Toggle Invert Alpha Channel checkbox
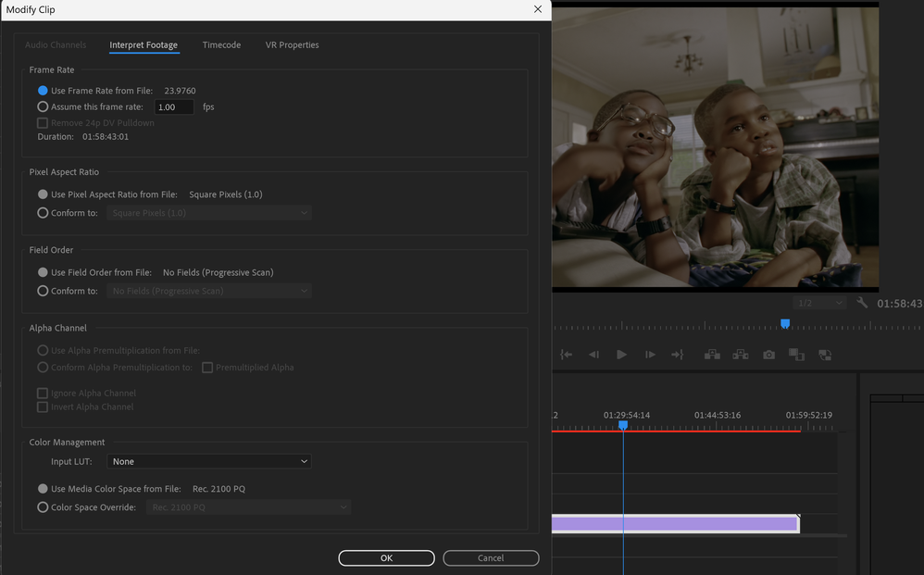 point(43,407)
